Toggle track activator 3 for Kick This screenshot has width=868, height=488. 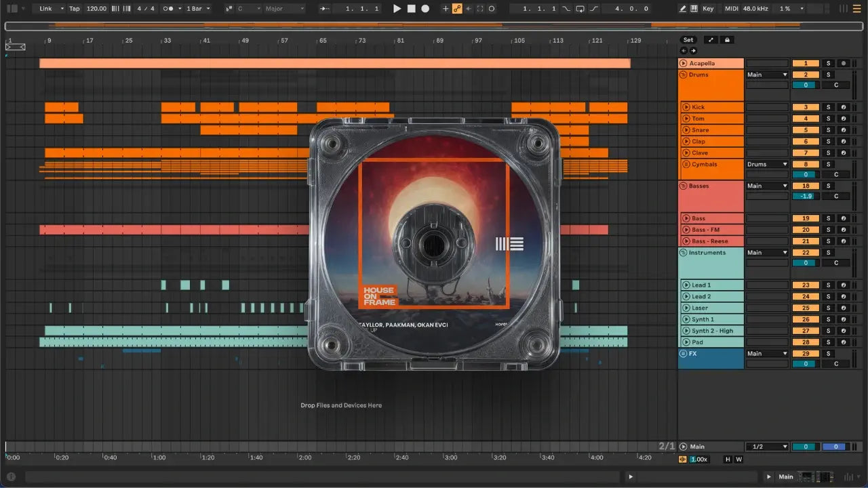[x=806, y=107]
